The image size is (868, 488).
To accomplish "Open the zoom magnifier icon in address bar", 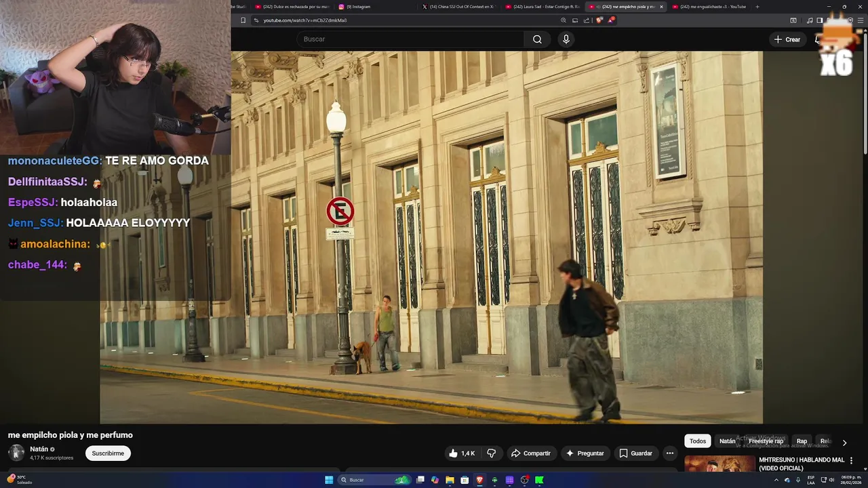I will [564, 20].
